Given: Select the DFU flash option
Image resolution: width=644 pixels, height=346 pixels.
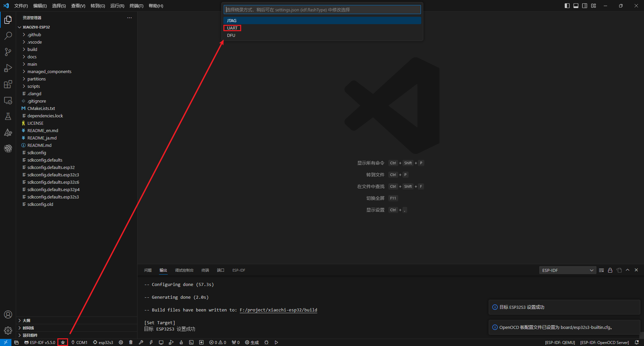Looking at the screenshot, I should (231, 35).
